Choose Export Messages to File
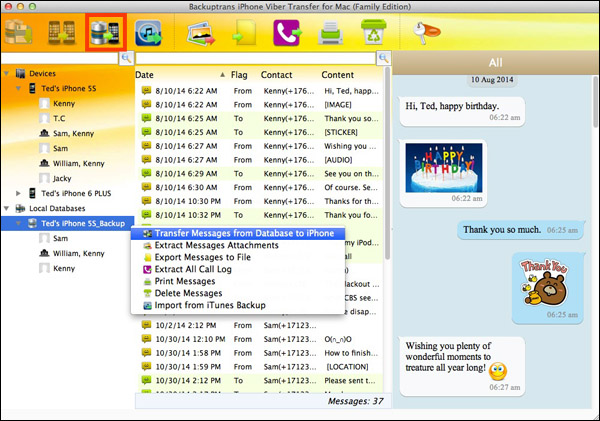600x421 pixels. point(238,257)
